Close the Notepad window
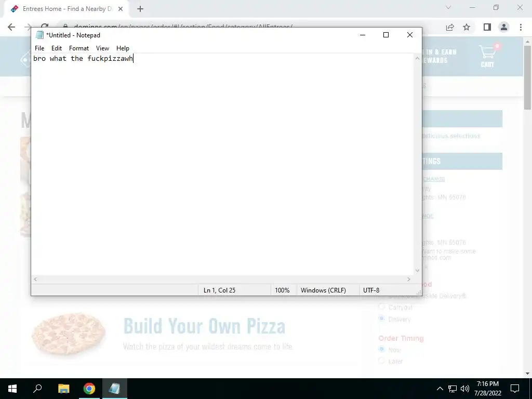This screenshot has width=532, height=399. coord(409,35)
